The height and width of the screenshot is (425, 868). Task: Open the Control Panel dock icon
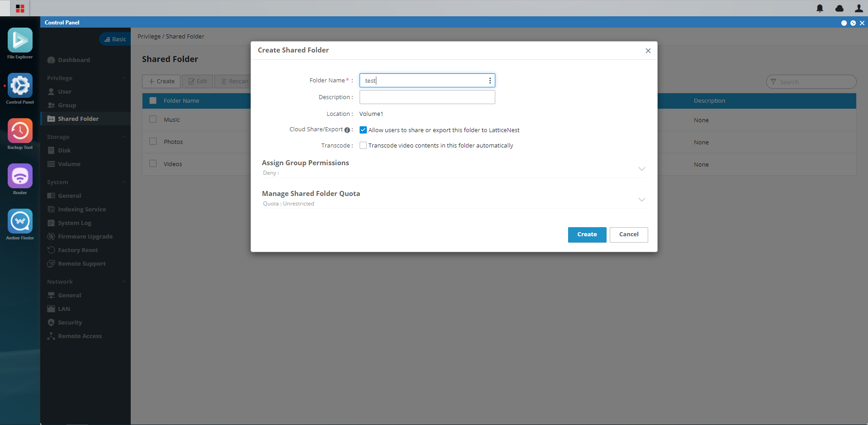20,86
